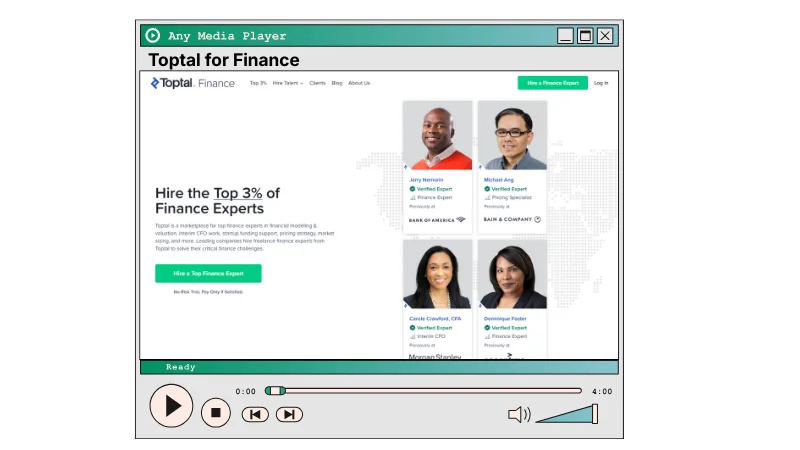The width and height of the screenshot is (800, 450).
Task: Select Michael Ang's profile photo
Action: (512, 135)
